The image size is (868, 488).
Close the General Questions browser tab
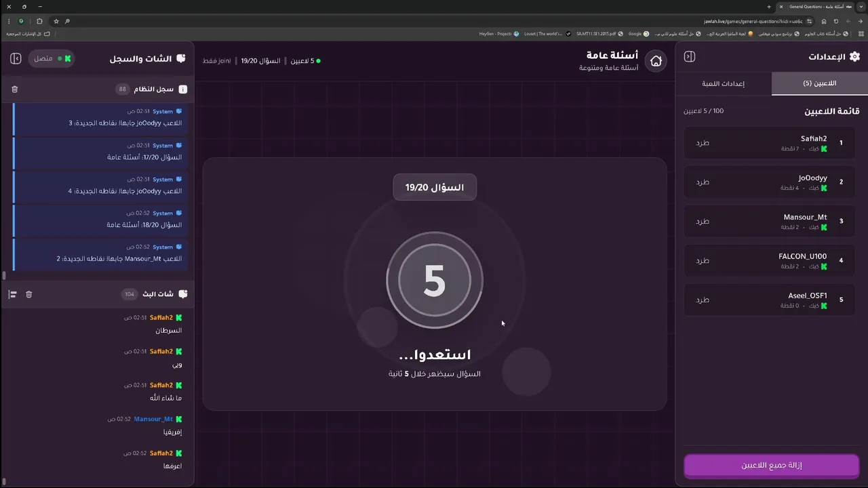click(781, 6)
